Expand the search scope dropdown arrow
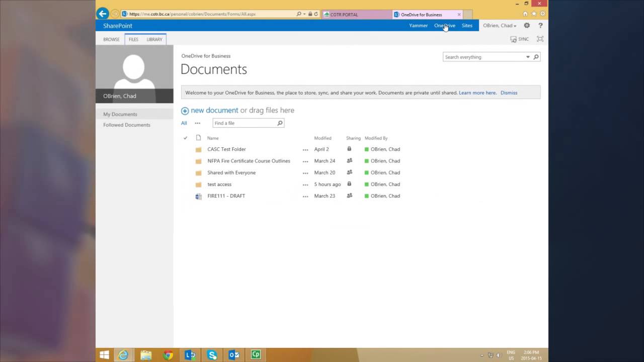 528,57
